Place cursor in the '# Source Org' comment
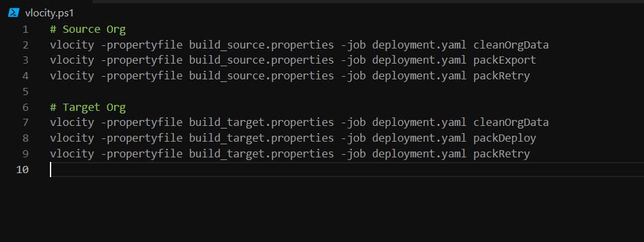The image size is (644, 242). [88, 30]
